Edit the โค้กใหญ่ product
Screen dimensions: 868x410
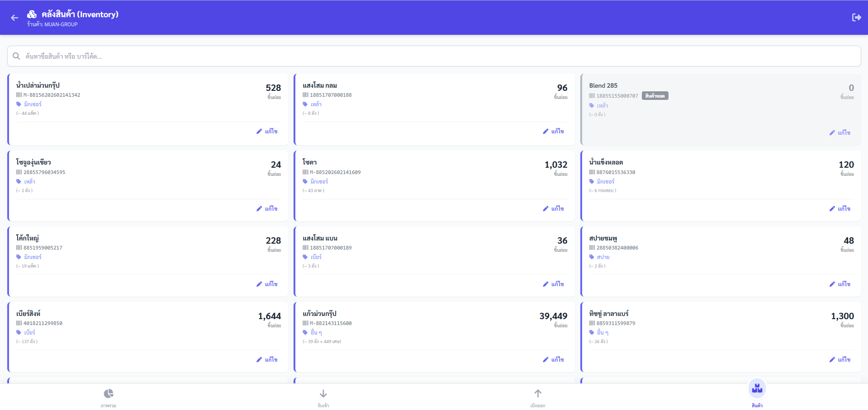click(x=267, y=284)
